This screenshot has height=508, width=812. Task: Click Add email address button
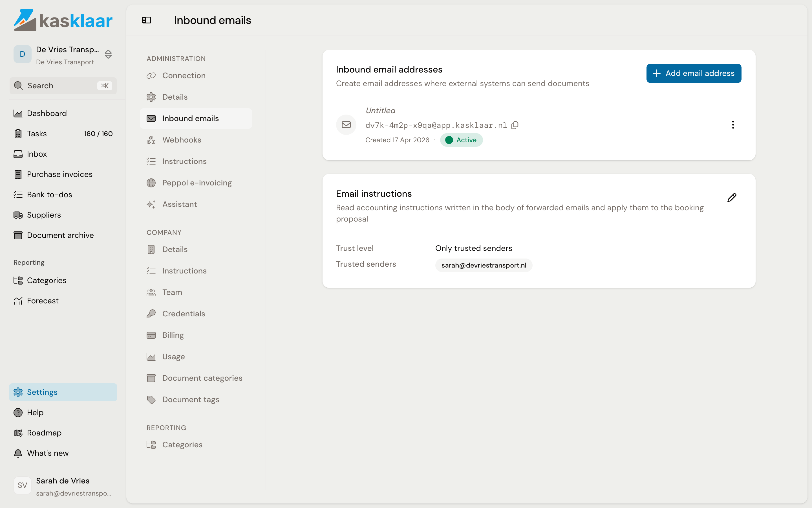694,73
